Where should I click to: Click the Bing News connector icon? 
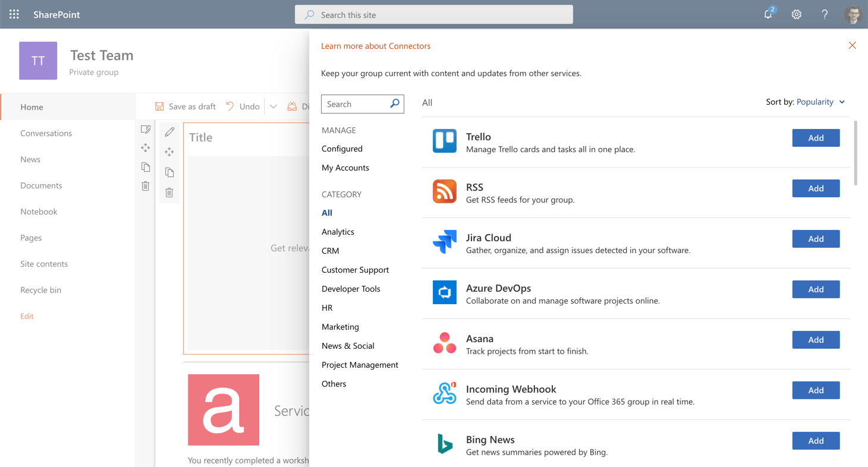coord(445,444)
